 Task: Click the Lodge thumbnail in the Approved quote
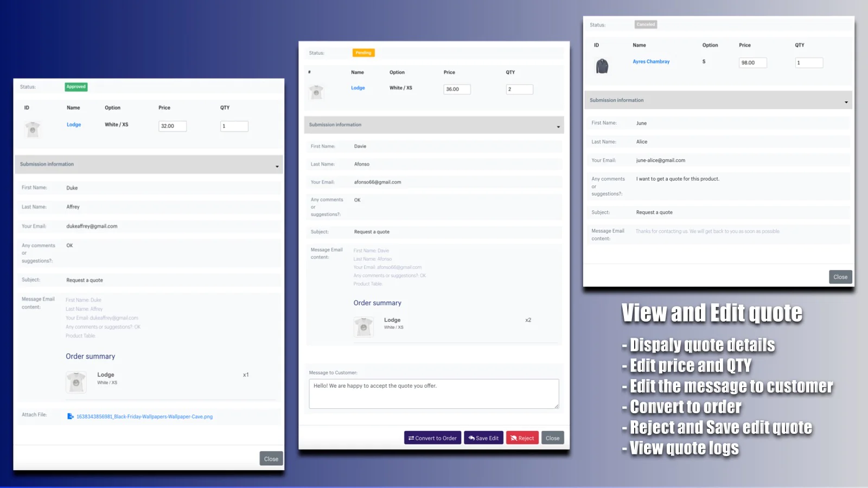pos(33,129)
